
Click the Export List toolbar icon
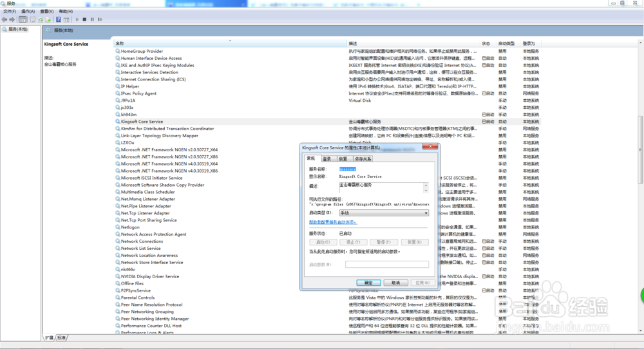click(x=48, y=19)
